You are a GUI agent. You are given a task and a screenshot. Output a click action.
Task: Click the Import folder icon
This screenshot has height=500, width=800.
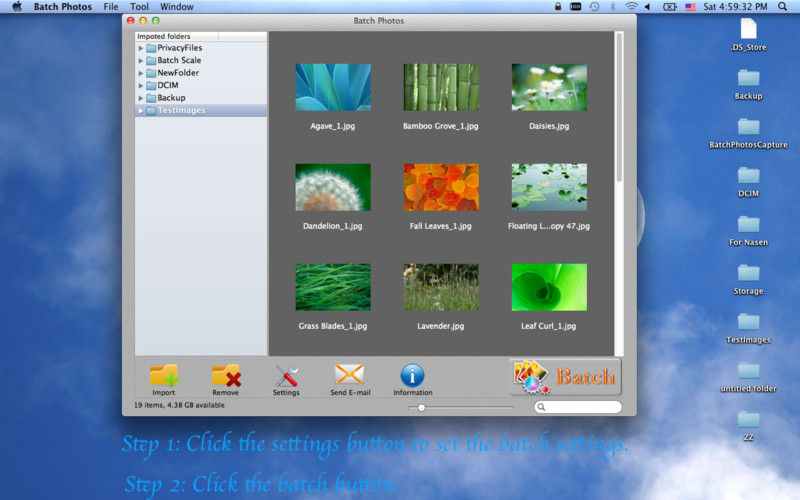click(x=164, y=376)
